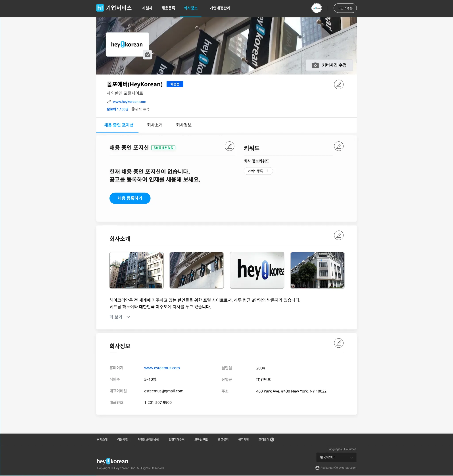The image size is (453, 476).
Task: Go to 구인구직 홈 button
Action: coord(345,8)
